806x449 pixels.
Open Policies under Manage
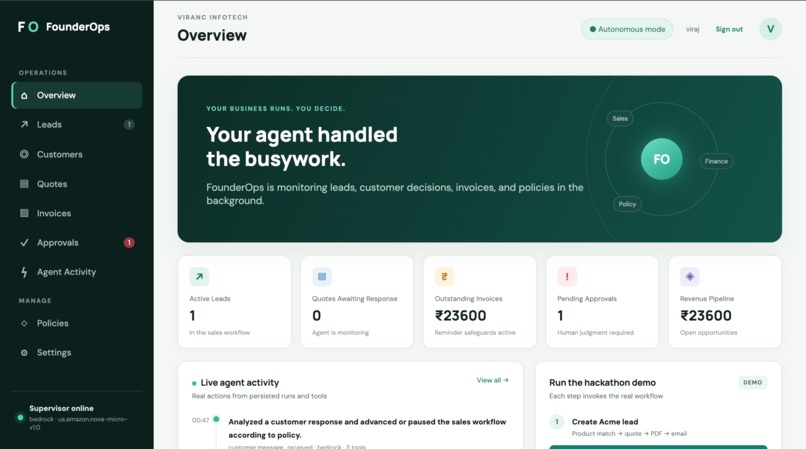coord(77,323)
